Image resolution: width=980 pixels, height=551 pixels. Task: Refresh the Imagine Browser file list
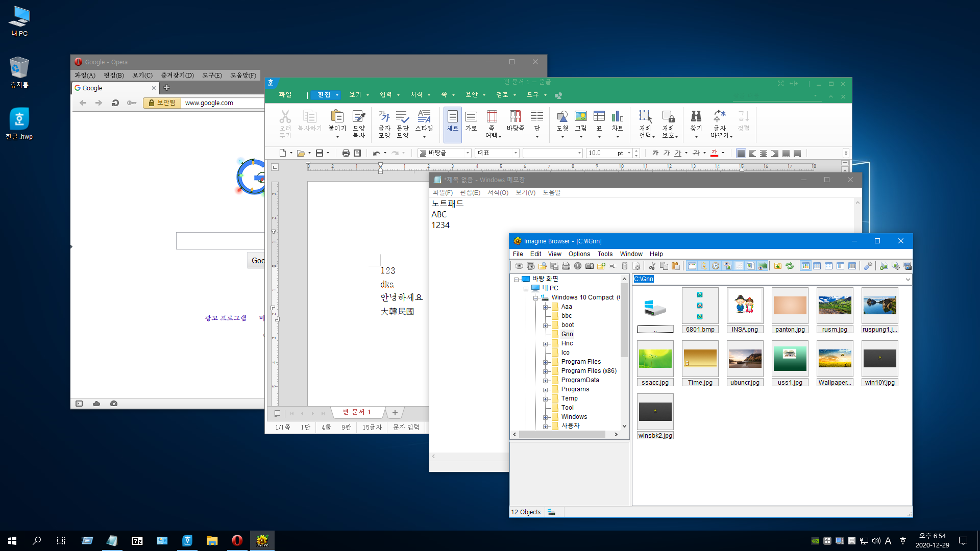pos(790,266)
